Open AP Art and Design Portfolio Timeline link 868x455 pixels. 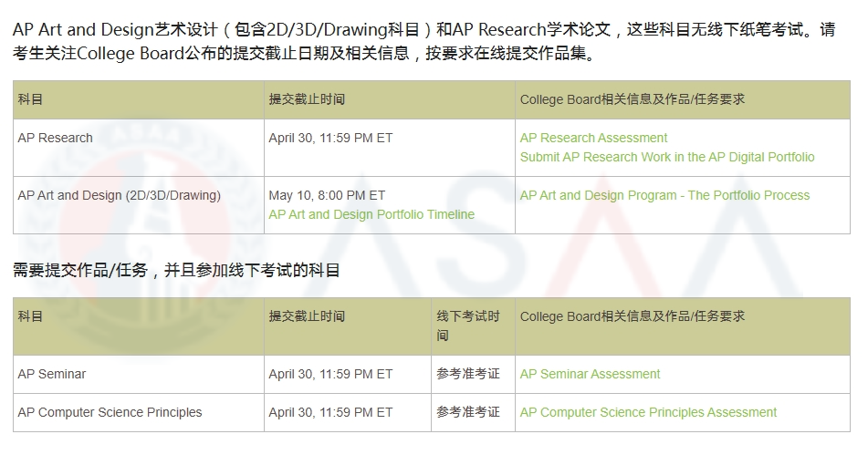click(x=371, y=214)
